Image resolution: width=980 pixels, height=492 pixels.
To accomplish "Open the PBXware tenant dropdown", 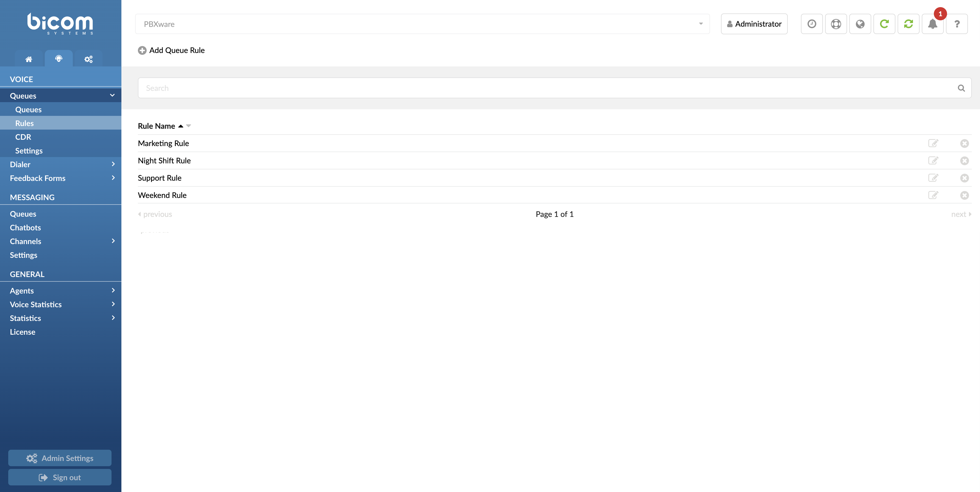I will tap(422, 24).
